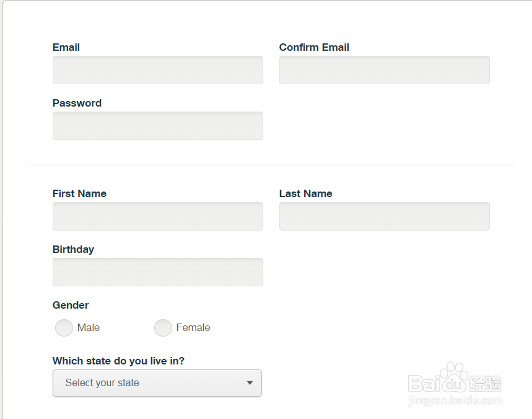Click the Confirm Email label
Viewport: 532px width, 419px height.
click(x=314, y=47)
